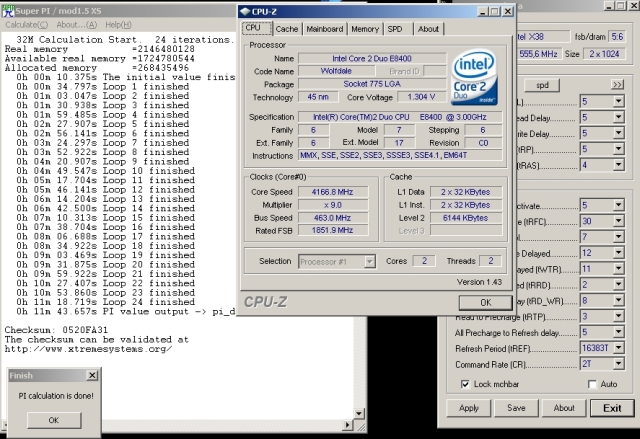Click Exit in memory timings window
The width and height of the screenshot is (640, 439).
pos(612,408)
